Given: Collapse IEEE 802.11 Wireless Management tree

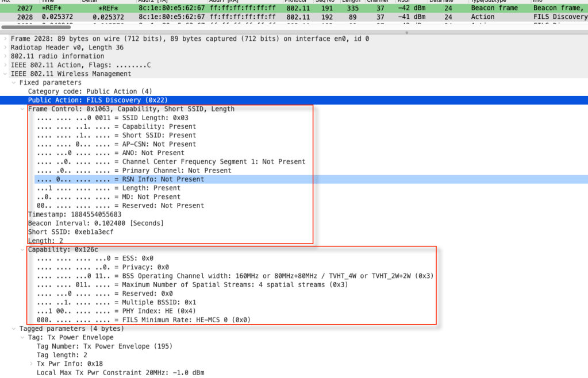Looking at the screenshot, I should point(5,74).
